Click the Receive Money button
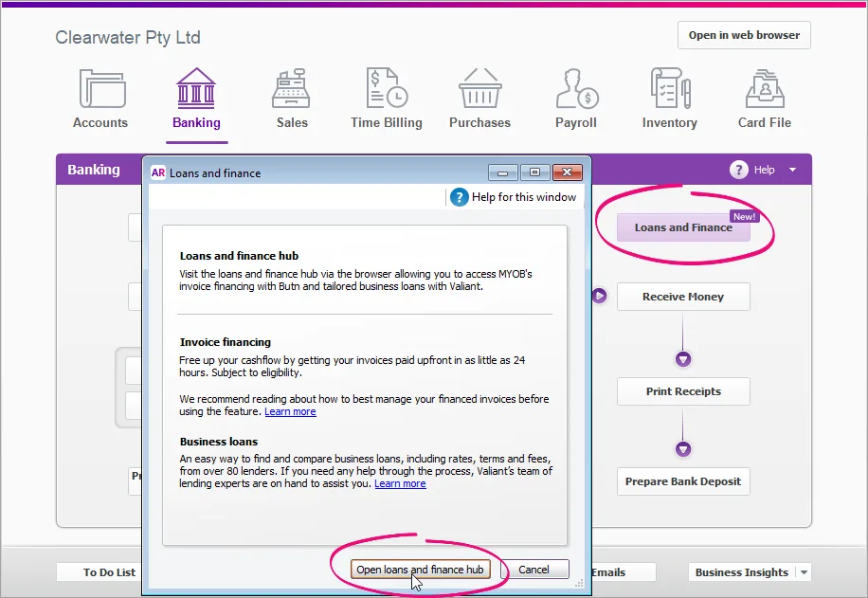 (683, 297)
